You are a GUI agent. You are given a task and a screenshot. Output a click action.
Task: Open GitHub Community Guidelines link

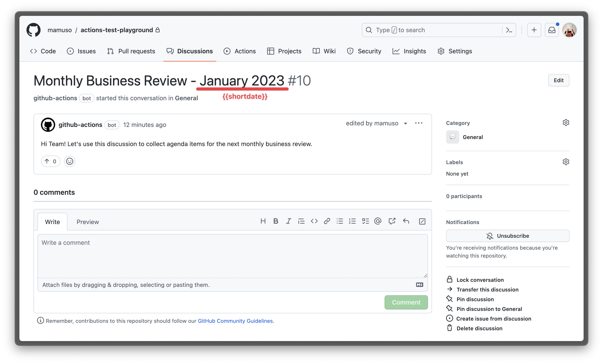pyautogui.click(x=235, y=321)
